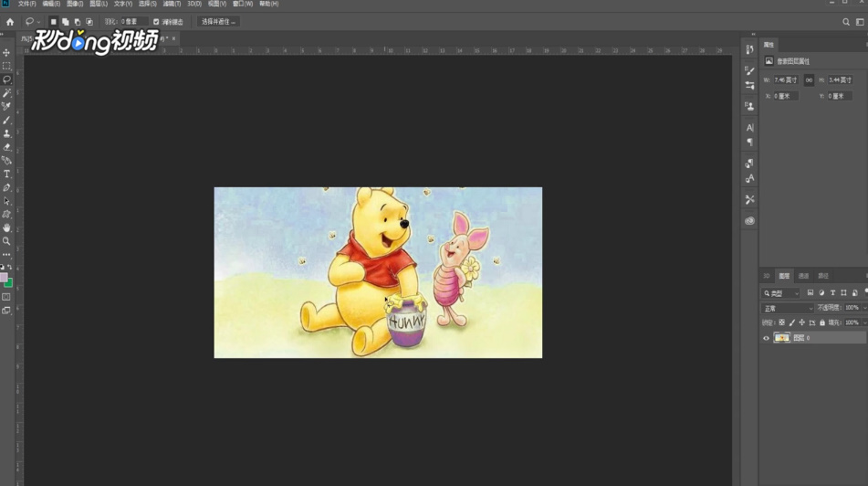Lock layer position

[x=801, y=322]
